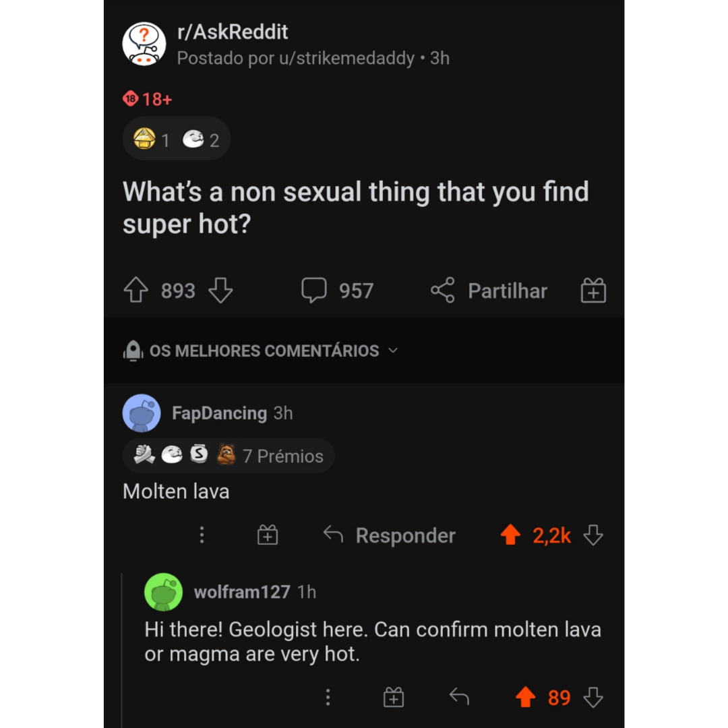Open u/strikemedaddy's profile
The image size is (728, 728).
(357, 58)
